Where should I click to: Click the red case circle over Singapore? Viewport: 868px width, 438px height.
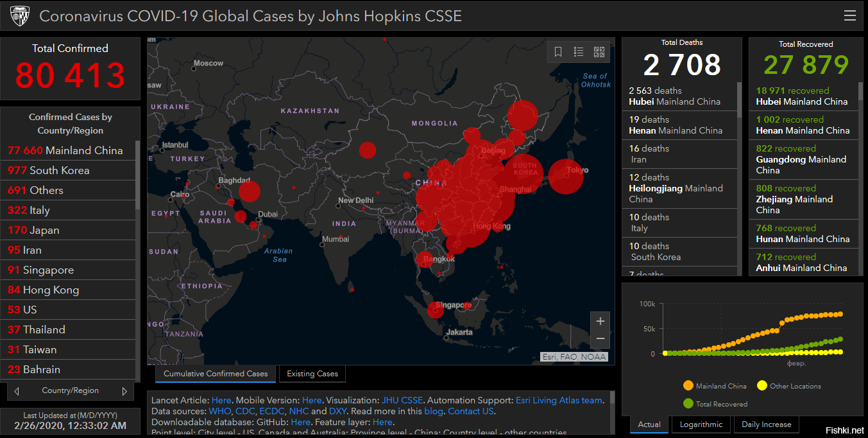[x=435, y=310]
